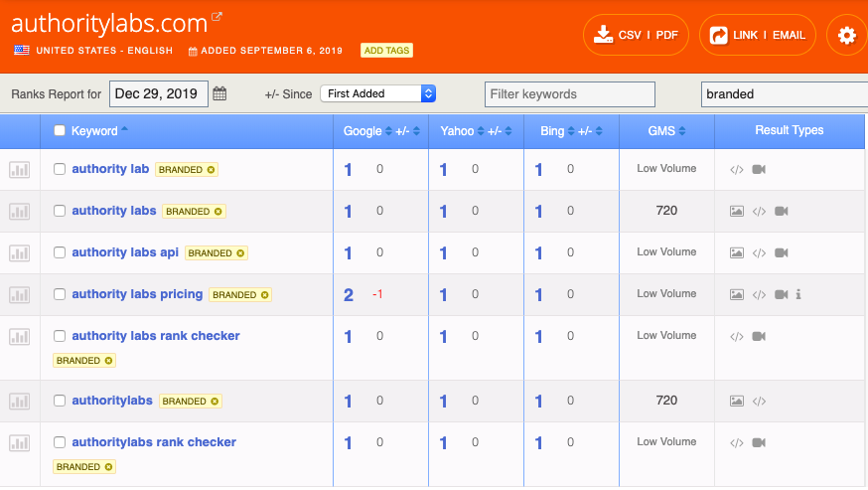Check the authoritylabs rank checker checkbox

click(60, 442)
